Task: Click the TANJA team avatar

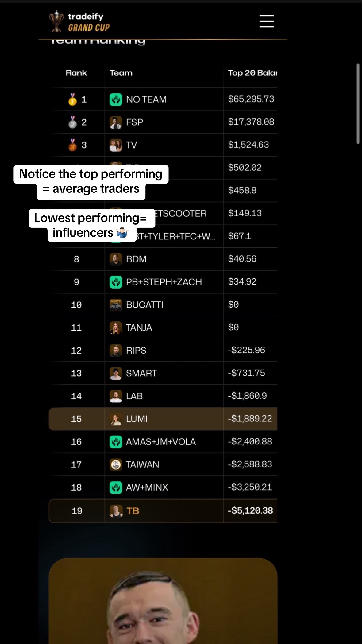Action: [116, 328]
